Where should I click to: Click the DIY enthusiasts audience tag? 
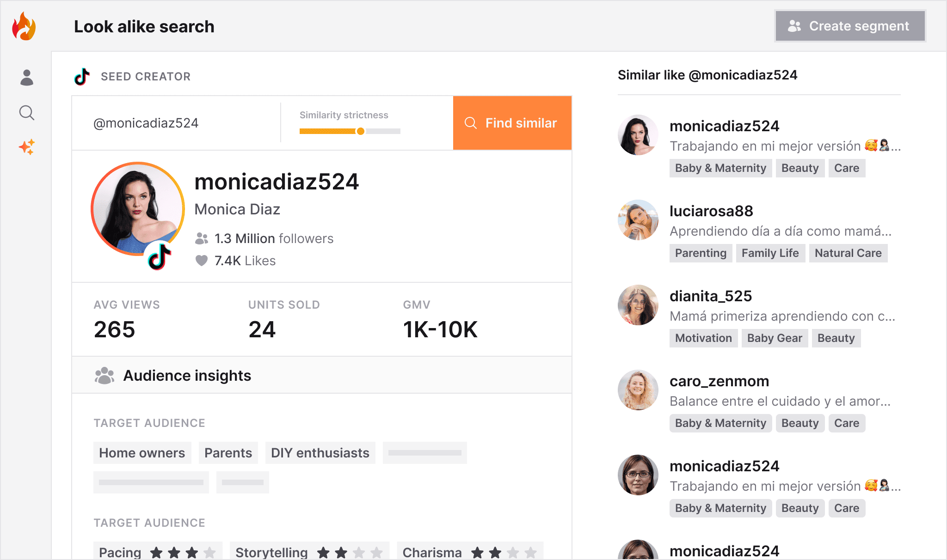tap(320, 453)
